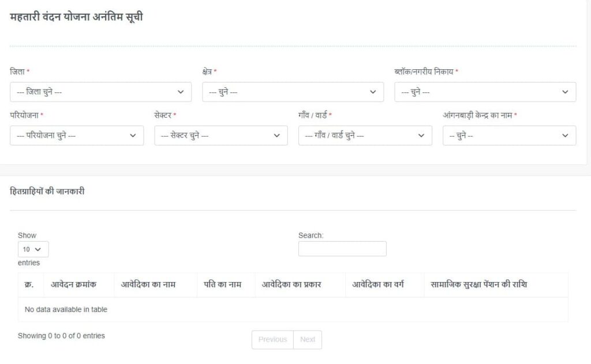This screenshot has height=364, width=591.
Task: Open the जिला चुने district dropdown
Action: coord(100,92)
